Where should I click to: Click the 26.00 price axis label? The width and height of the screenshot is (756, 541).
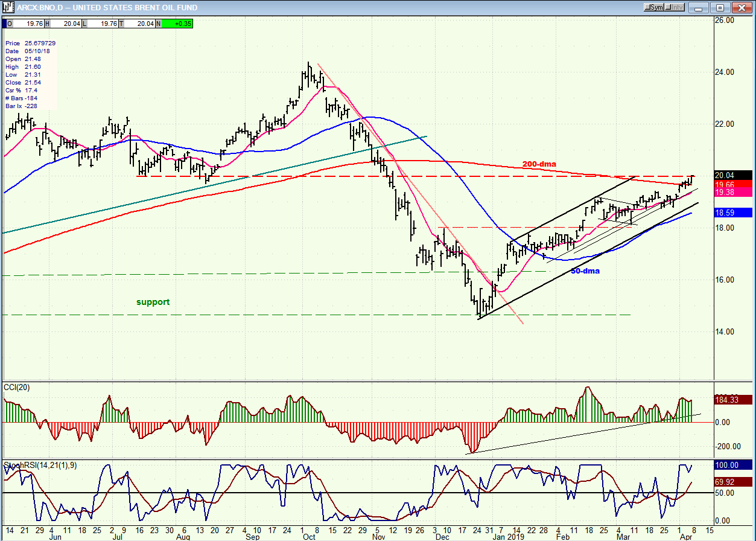point(723,20)
